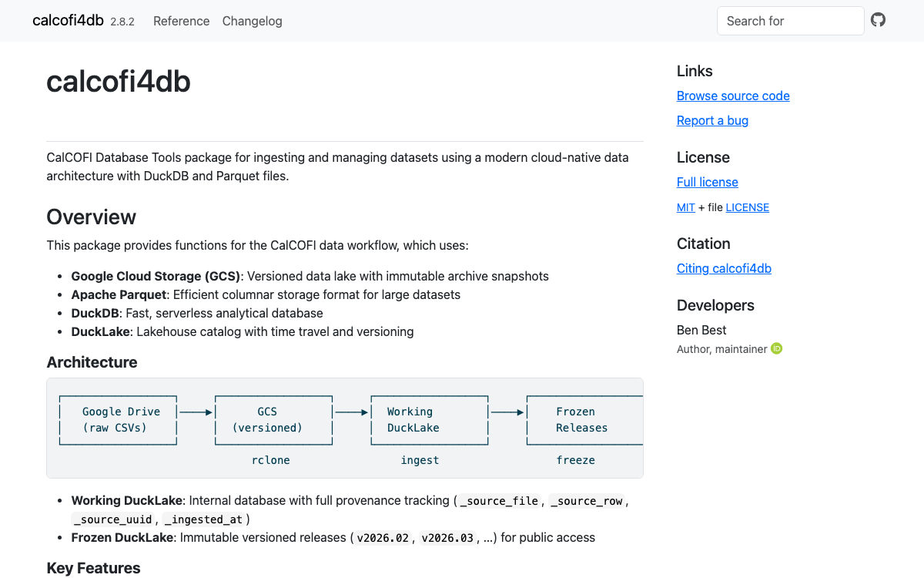Select the ingest label in diagram
This screenshot has height=578, width=924.
(420, 460)
